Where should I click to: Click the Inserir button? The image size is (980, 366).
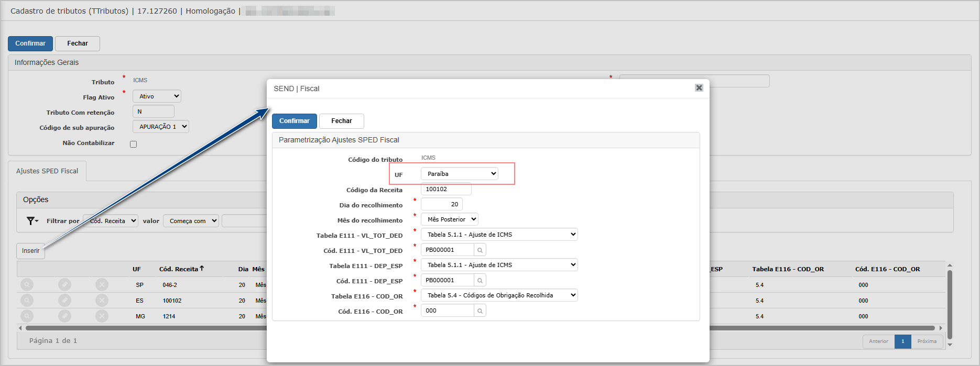tap(30, 251)
